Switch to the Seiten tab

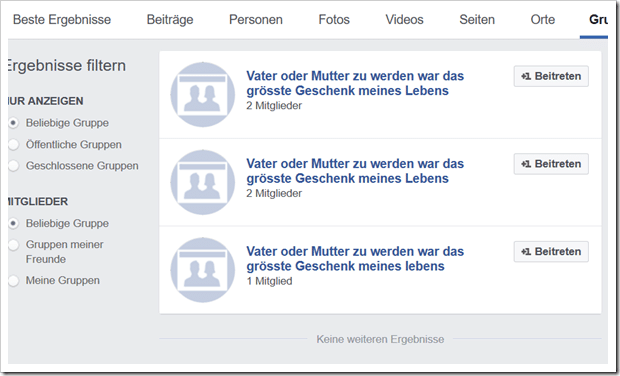coord(477,19)
